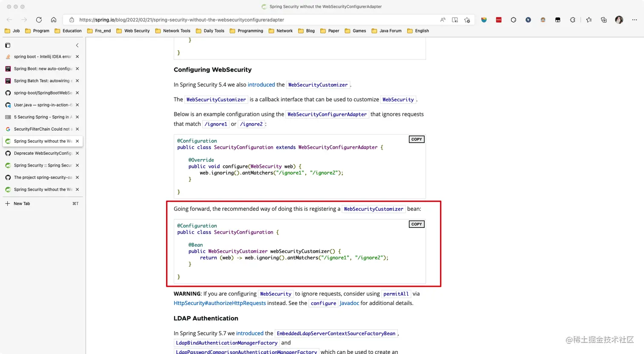Close the 'Spring Batch Test: autowiring' tab
The height and width of the screenshot is (354, 644).
coord(77,81)
